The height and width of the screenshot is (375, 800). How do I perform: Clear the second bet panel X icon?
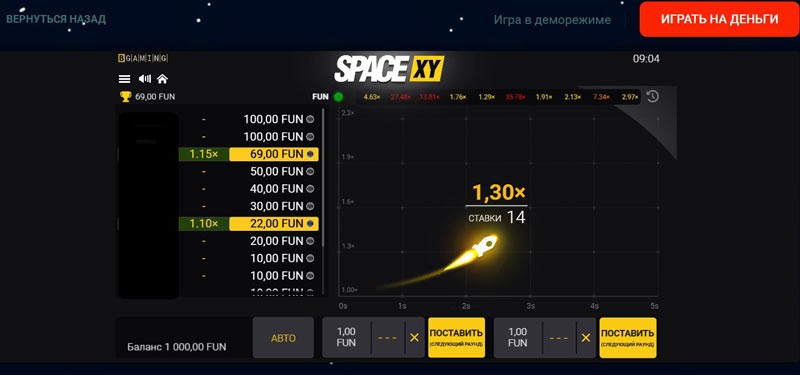[586, 337]
